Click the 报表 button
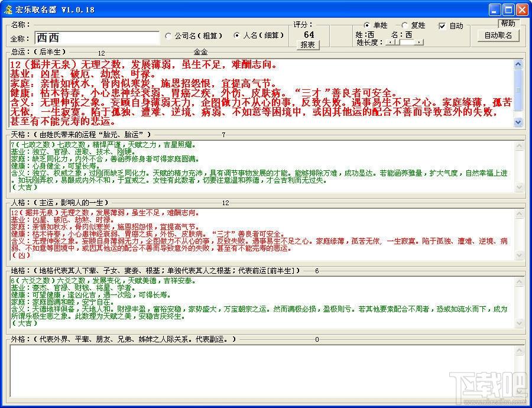 [x=308, y=45]
